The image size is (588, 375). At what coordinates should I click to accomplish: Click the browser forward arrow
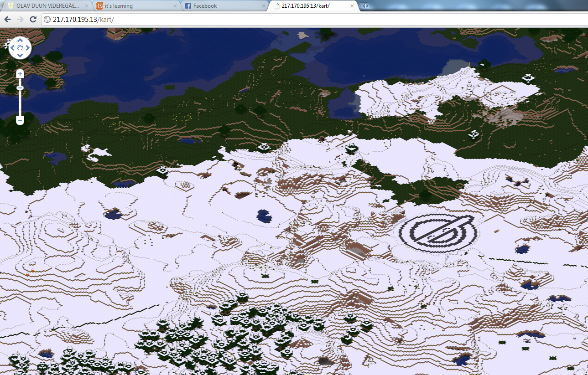20,19
